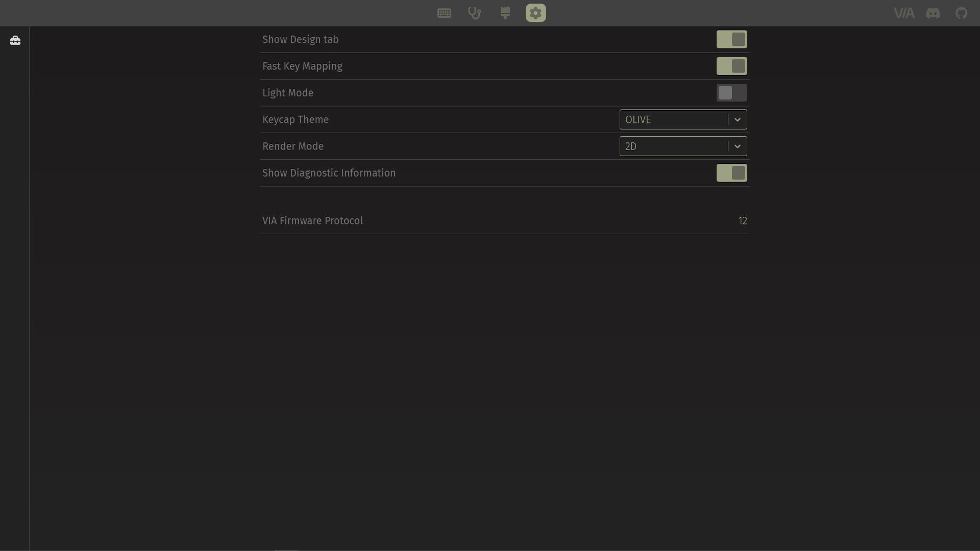Click the VIA Firmware Protocol label

[312, 221]
